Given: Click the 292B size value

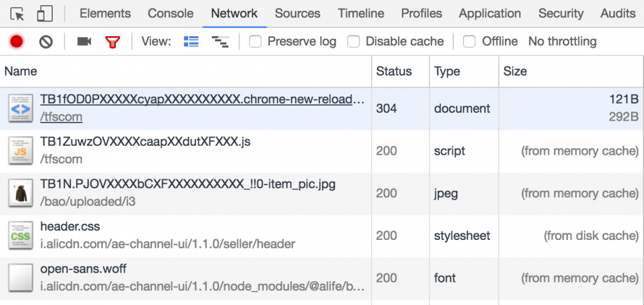Looking at the screenshot, I should pos(624,117).
